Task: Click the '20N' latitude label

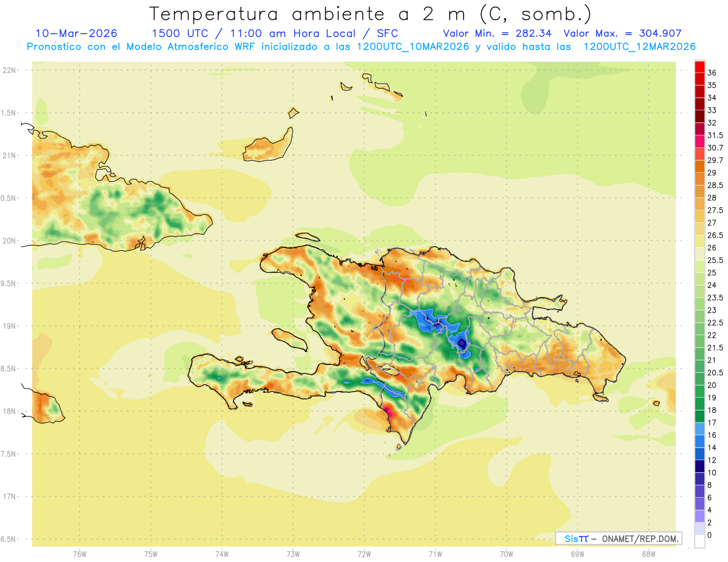Action: click(10, 241)
